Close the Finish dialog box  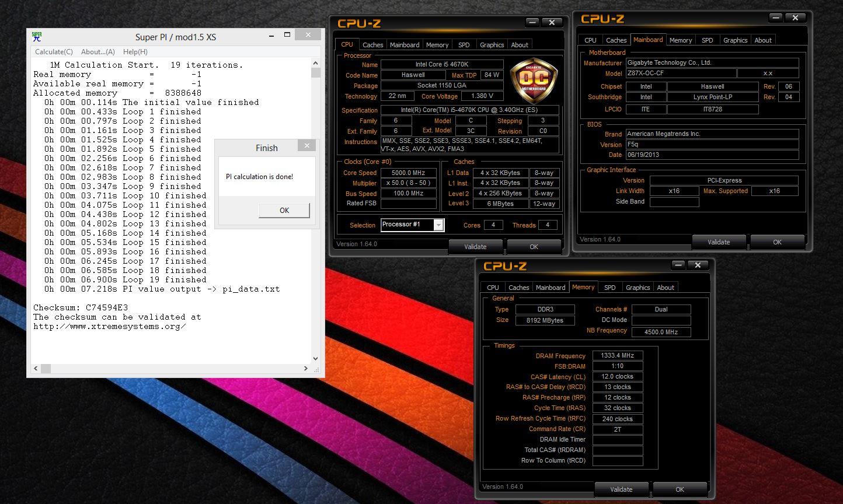(x=306, y=146)
